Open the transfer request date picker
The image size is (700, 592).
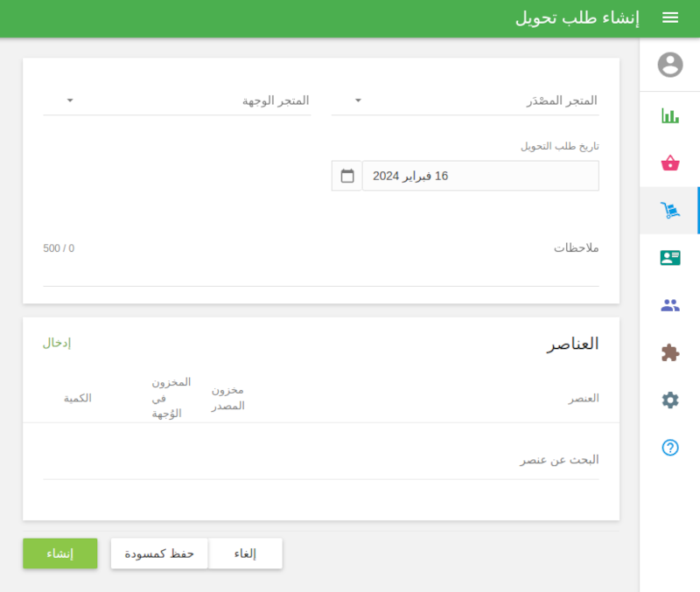point(479,175)
